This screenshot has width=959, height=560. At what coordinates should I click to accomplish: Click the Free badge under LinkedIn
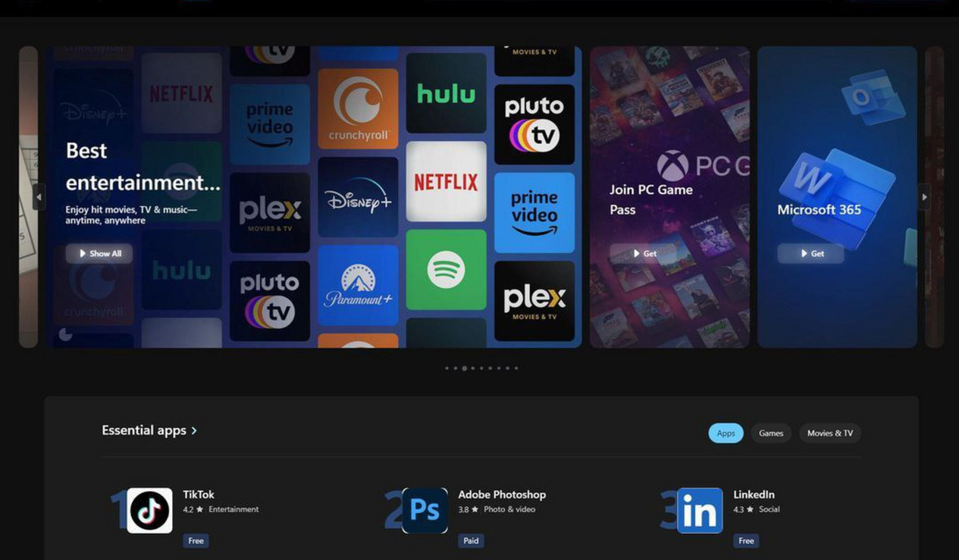(x=746, y=540)
